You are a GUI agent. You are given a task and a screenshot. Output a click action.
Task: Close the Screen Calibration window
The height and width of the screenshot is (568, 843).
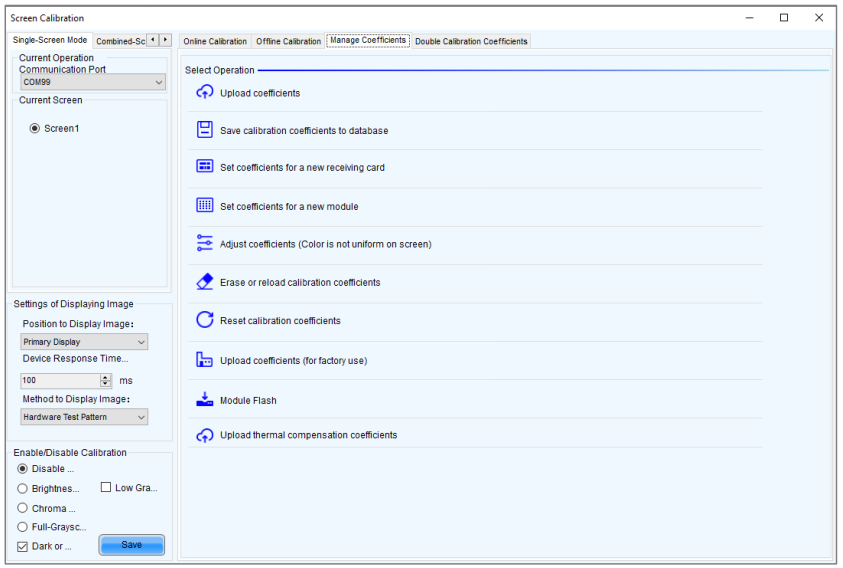819,18
